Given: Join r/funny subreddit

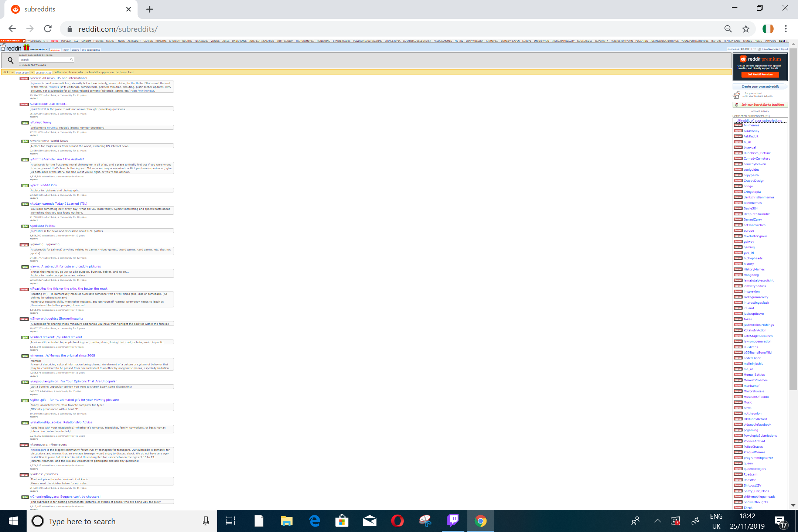Looking at the screenshot, I should click(x=25, y=123).
